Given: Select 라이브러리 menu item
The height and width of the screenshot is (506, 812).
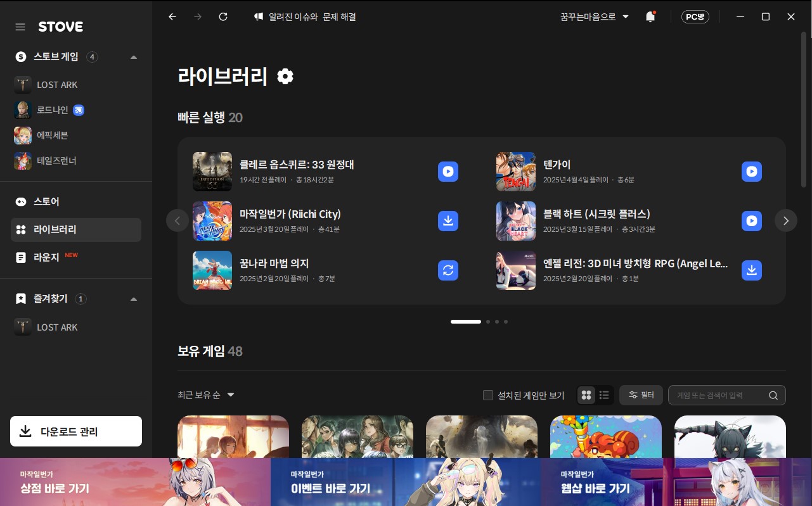Looking at the screenshot, I should tap(76, 229).
